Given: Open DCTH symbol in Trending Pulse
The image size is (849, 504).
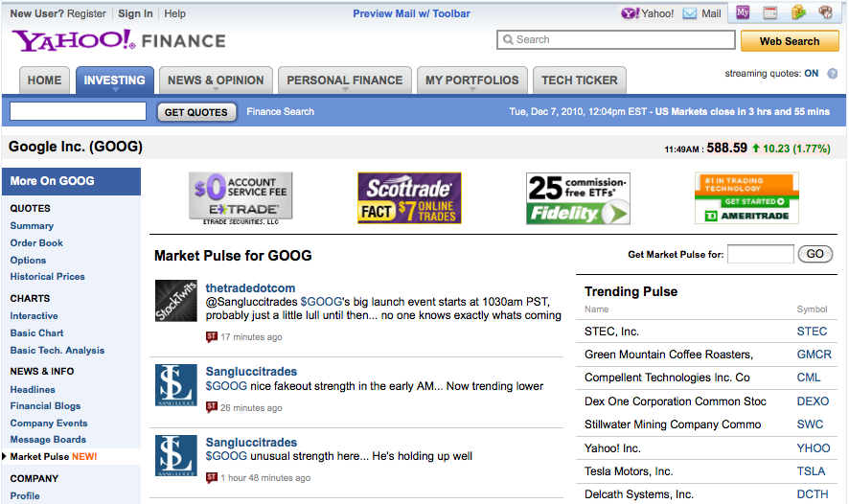Looking at the screenshot, I should [813, 494].
